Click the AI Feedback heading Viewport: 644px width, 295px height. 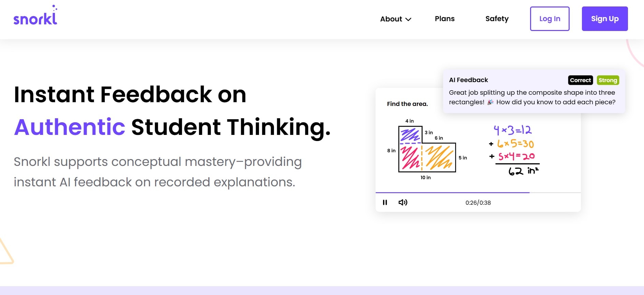[x=468, y=80]
